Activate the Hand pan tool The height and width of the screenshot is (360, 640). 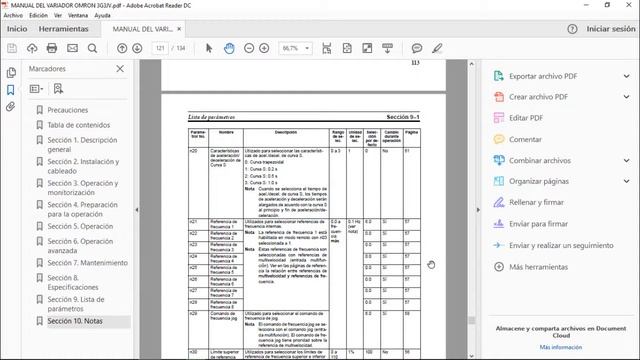tap(229, 48)
